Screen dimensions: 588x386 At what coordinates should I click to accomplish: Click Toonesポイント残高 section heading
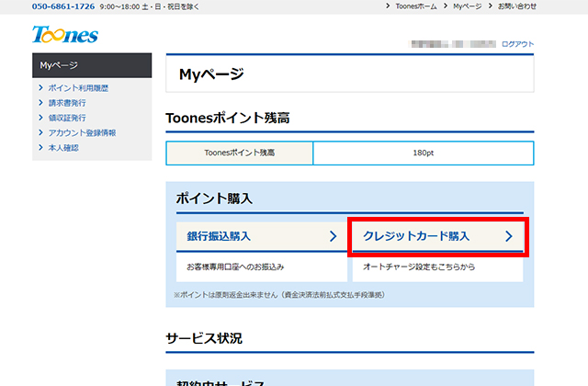click(228, 118)
